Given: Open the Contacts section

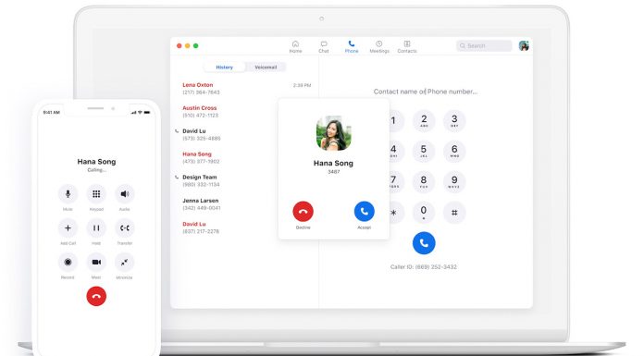Looking at the screenshot, I should click(407, 47).
